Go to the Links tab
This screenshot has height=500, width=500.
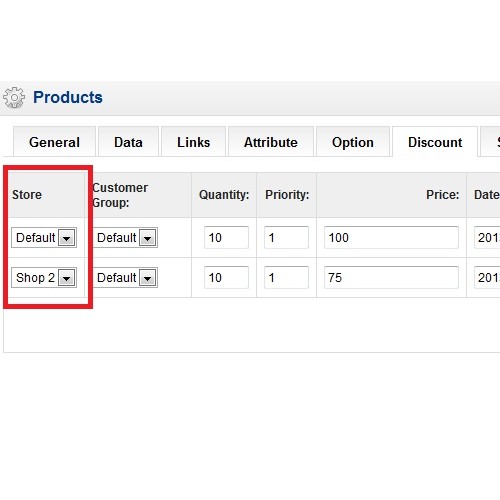(194, 142)
